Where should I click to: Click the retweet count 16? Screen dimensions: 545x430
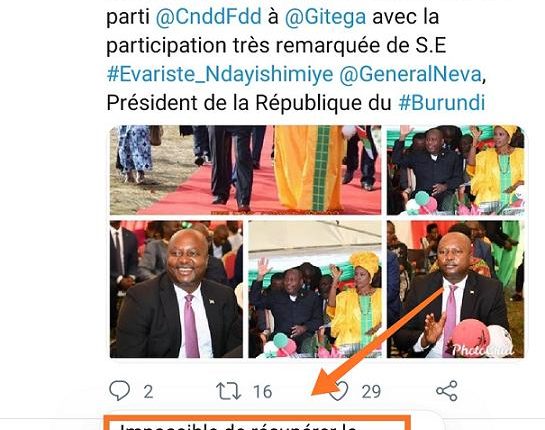[x=262, y=392]
